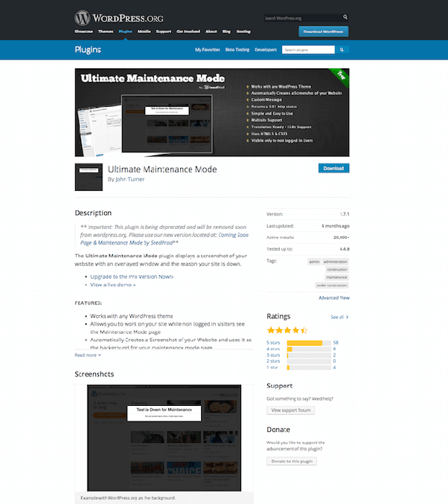Click the Description section heading
448x504 pixels.
tap(93, 213)
